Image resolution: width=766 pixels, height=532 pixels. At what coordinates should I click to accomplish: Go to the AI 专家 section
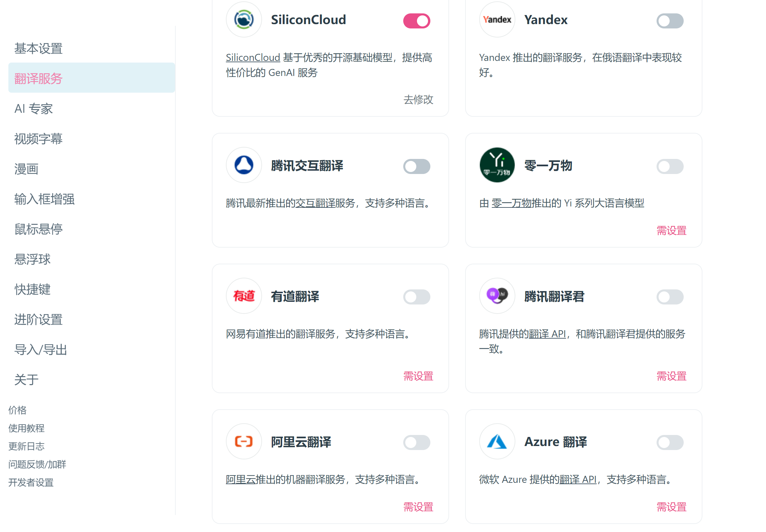[33, 109]
